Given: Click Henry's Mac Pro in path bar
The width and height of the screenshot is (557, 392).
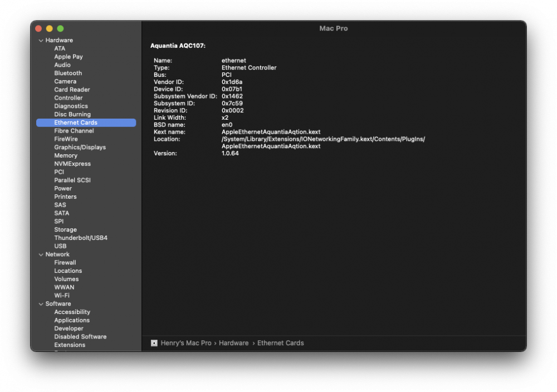Looking at the screenshot, I should [x=186, y=343].
